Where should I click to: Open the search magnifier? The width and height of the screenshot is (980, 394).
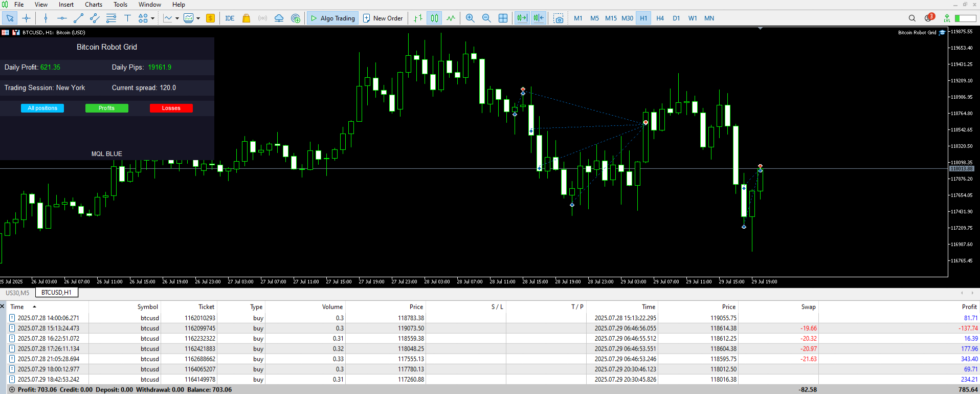tap(912, 18)
